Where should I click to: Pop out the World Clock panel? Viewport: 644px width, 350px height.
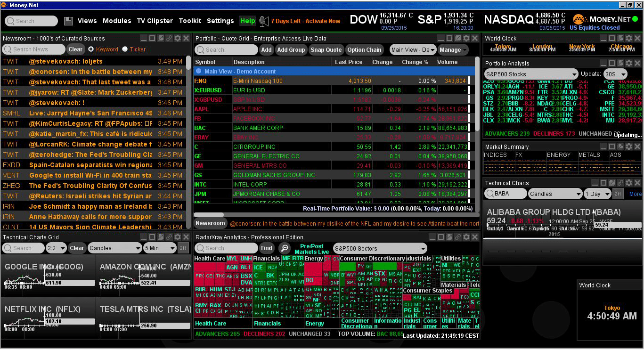(x=620, y=38)
